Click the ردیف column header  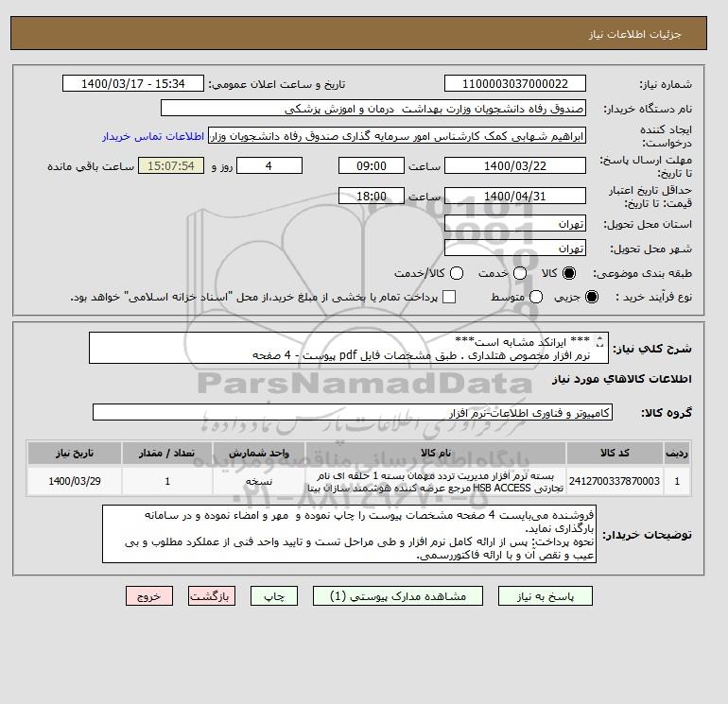tap(677, 453)
